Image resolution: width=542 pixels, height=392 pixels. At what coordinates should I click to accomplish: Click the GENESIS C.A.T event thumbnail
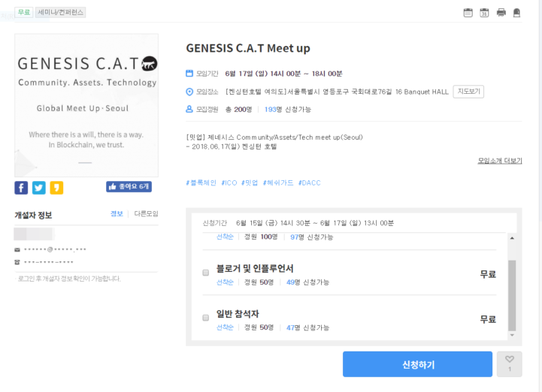(86, 105)
